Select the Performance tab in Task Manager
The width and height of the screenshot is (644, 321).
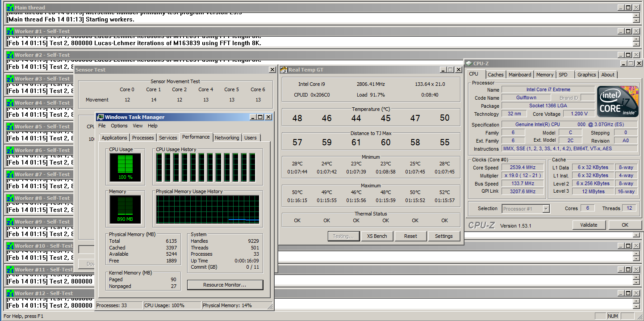pos(196,137)
